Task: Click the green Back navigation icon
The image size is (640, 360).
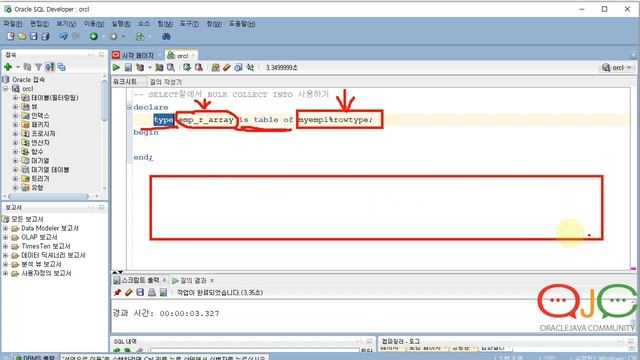Action: point(94,36)
